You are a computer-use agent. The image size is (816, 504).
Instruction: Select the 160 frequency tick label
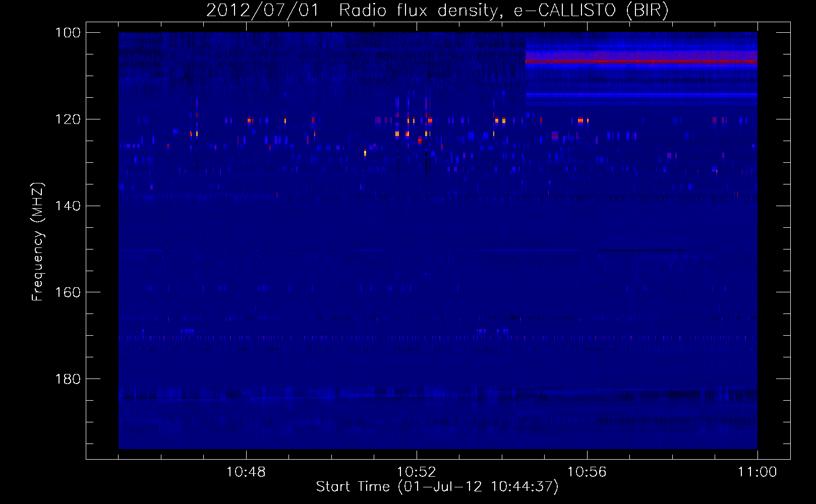(x=68, y=292)
